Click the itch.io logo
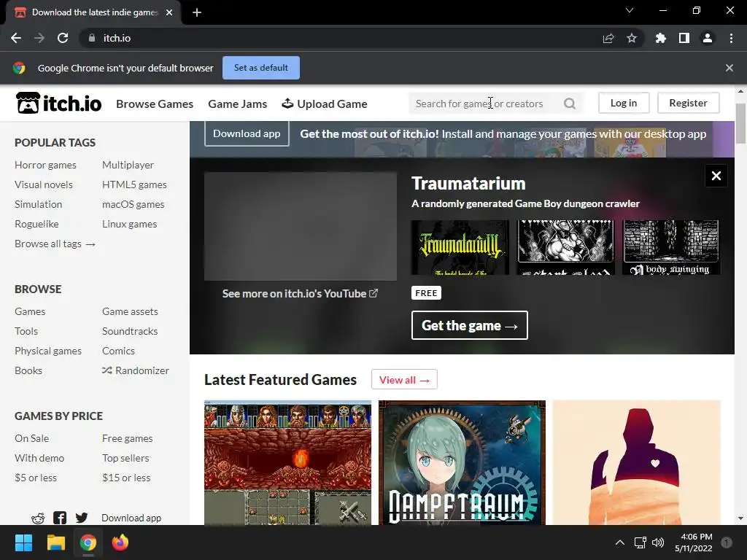This screenshot has width=747, height=560. pos(58,103)
